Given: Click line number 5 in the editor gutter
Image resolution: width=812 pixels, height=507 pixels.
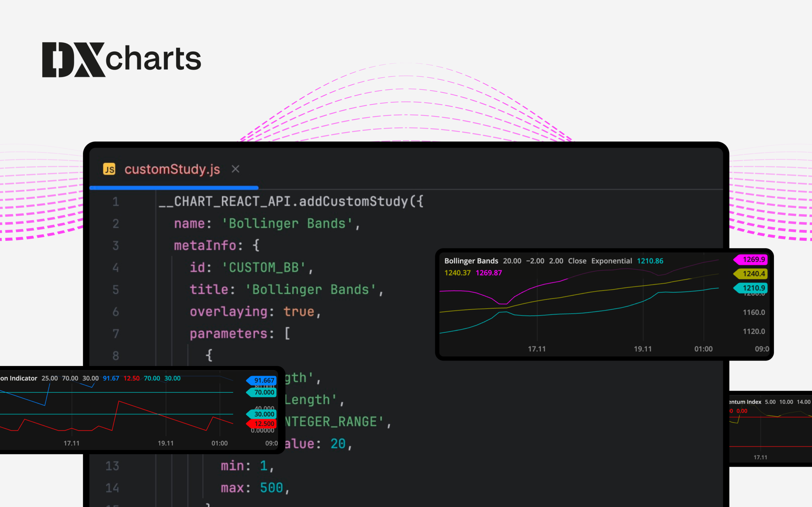Looking at the screenshot, I should pyautogui.click(x=115, y=290).
